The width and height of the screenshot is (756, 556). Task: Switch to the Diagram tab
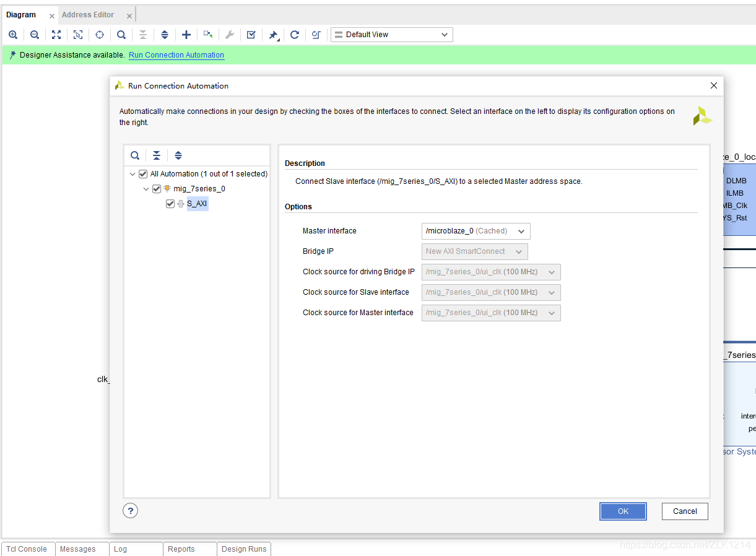(x=21, y=15)
